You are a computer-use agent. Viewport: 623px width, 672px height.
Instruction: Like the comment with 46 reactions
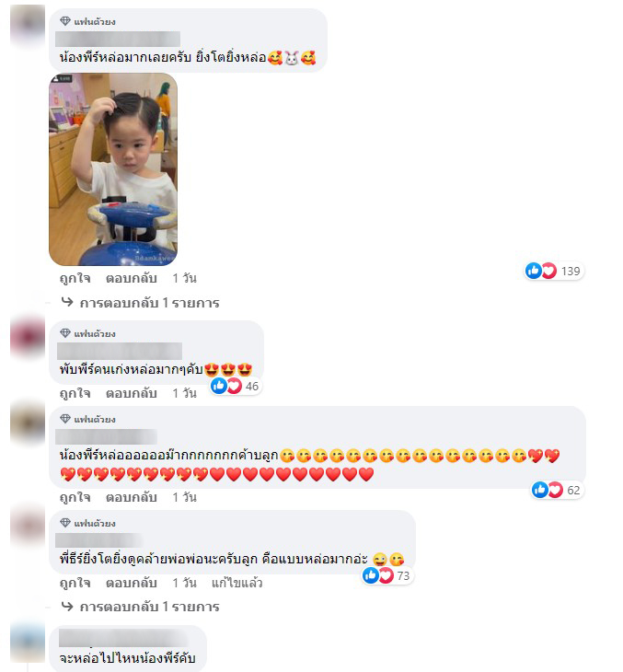coord(75,393)
